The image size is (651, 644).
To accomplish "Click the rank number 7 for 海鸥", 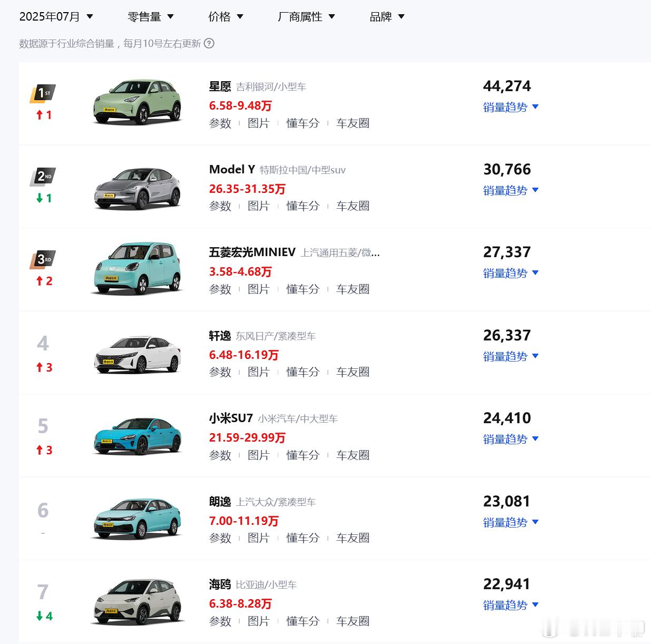I will click(43, 592).
